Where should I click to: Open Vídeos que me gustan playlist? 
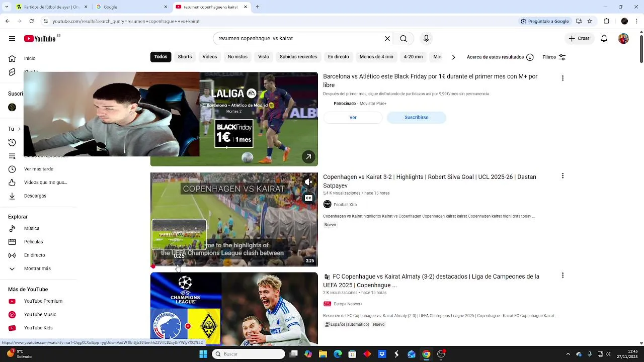[45, 183]
